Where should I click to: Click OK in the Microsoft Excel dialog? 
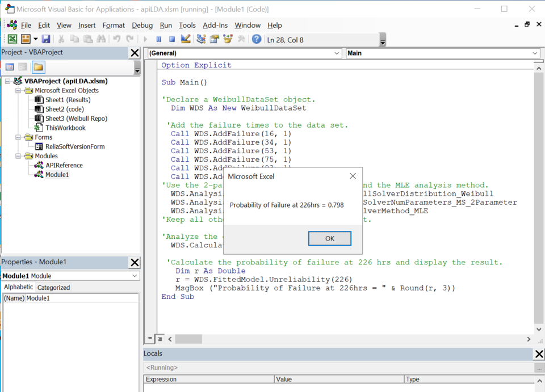(329, 238)
